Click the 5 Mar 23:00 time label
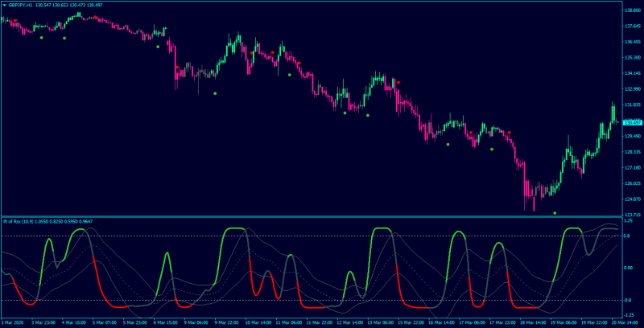 [x=135, y=323]
